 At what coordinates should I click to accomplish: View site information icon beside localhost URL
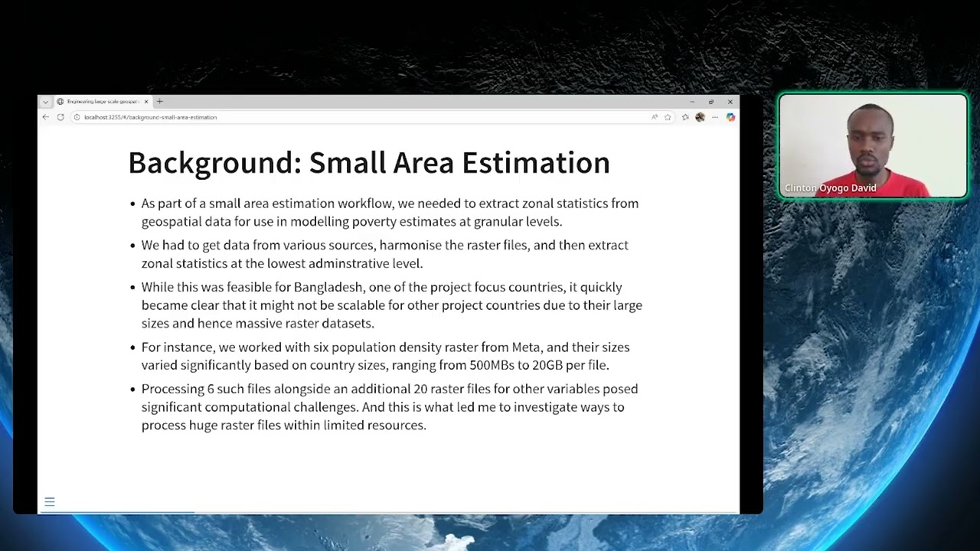tap(77, 117)
